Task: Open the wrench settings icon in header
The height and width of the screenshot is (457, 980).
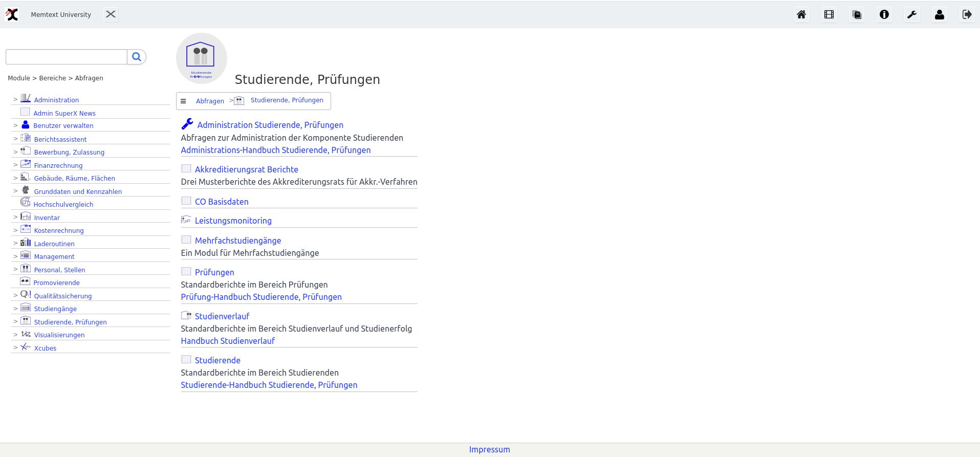Action: click(912, 15)
